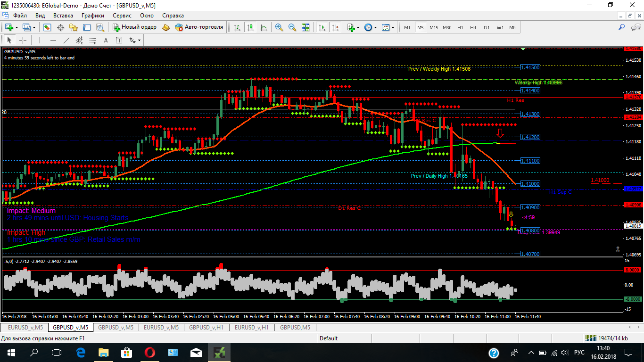
Task: Switch to the EURUSD_v,H1 chart tab
Action: tap(252, 327)
